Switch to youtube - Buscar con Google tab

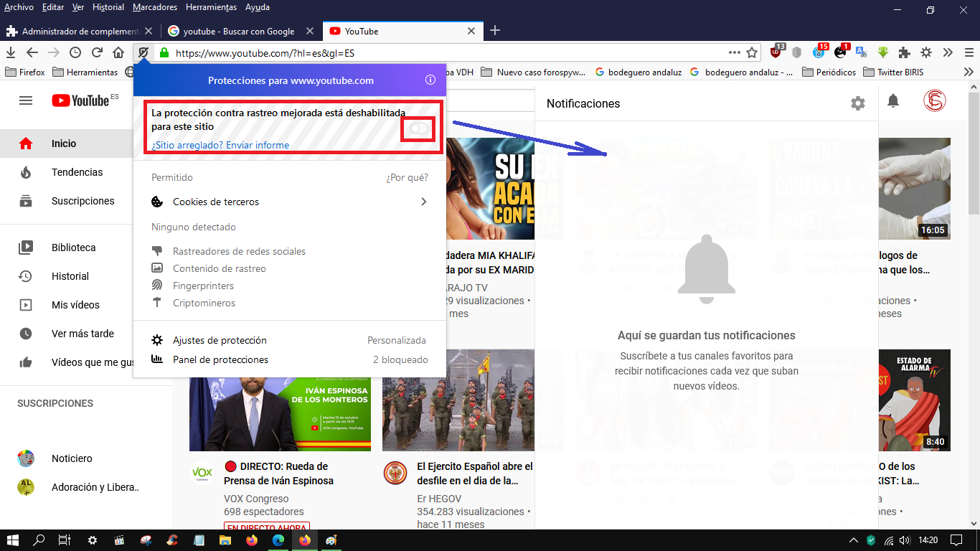239,31
